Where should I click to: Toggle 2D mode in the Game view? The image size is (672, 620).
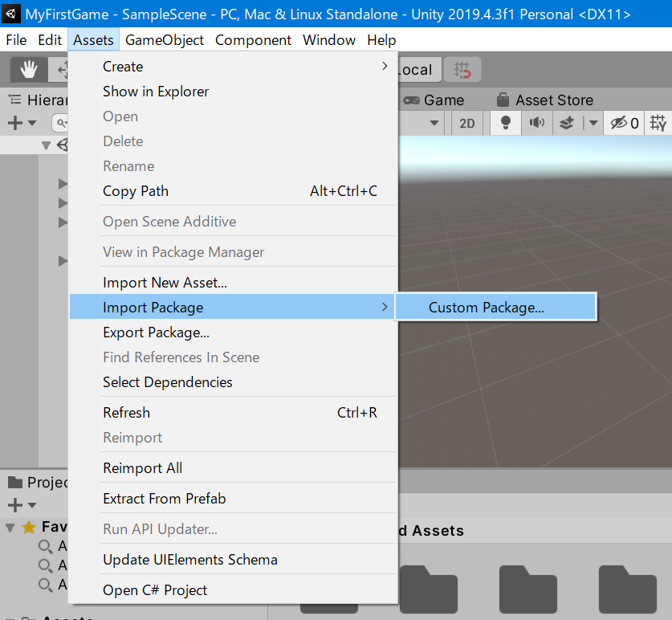(x=466, y=123)
